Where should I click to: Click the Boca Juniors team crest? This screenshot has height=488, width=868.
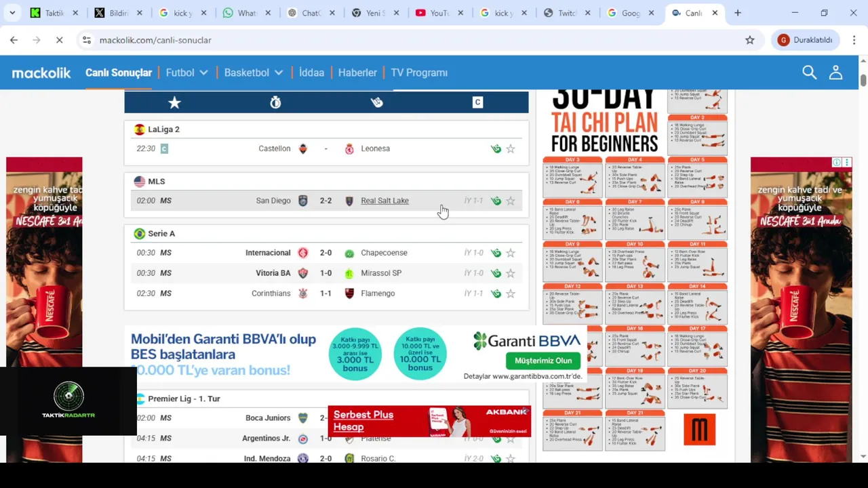(303, 418)
